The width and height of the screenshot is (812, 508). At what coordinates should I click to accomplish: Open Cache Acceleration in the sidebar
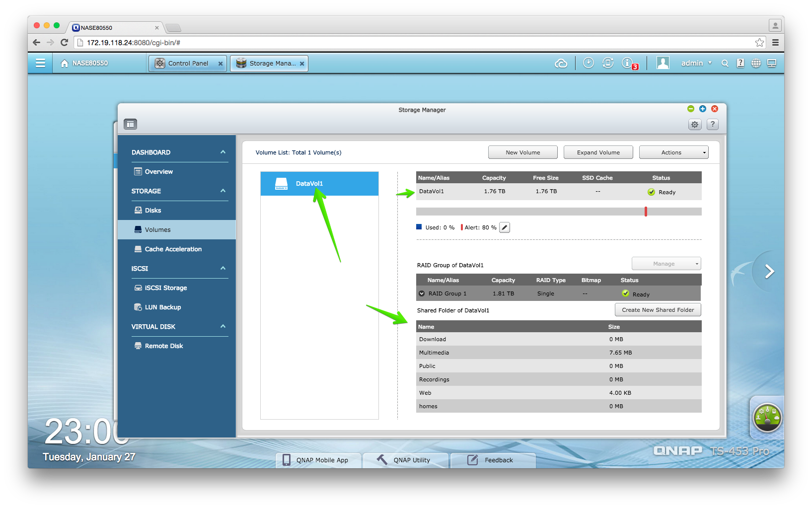click(177, 249)
